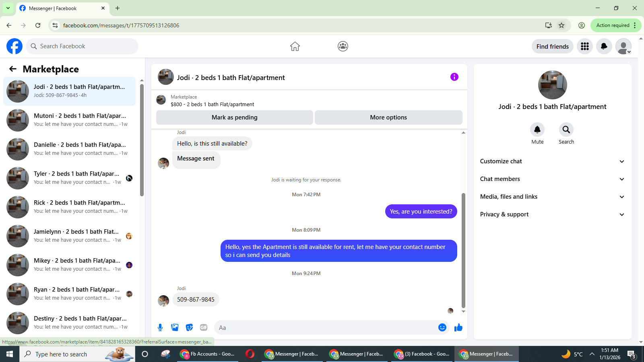Show hidden system tray icons chevron
The width and height of the screenshot is (644, 362).
click(x=592, y=354)
